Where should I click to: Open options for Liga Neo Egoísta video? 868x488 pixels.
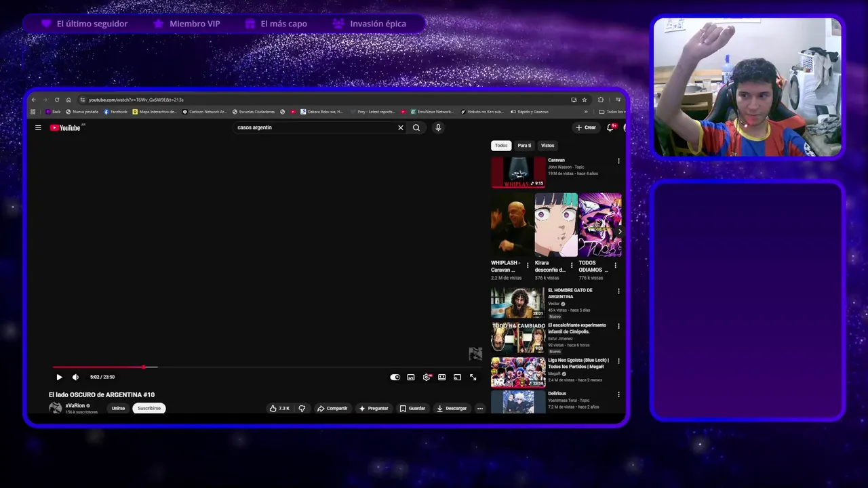[x=618, y=361]
